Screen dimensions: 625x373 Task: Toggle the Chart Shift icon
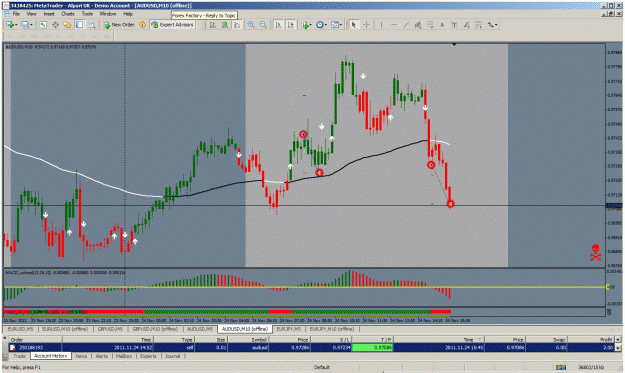tap(291, 25)
